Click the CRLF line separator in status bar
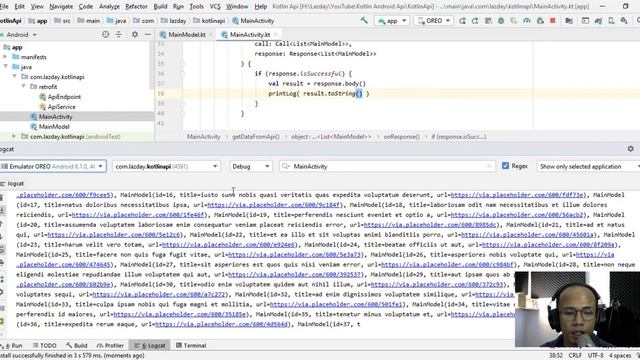The height and width of the screenshot is (360, 640). [x=575, y=356]
